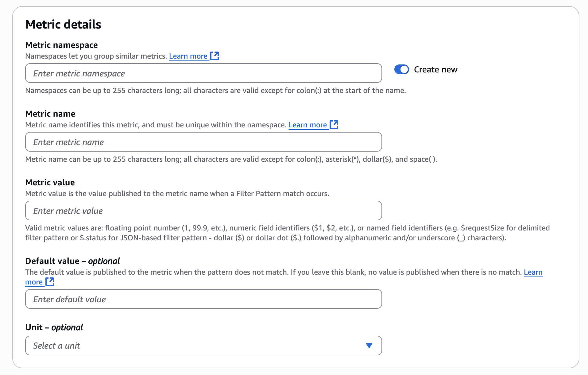This screenshot has height=375, width=588.
Task: Select the Enter metric value input box
Action: pyautogui.click(x=203, y=211)
